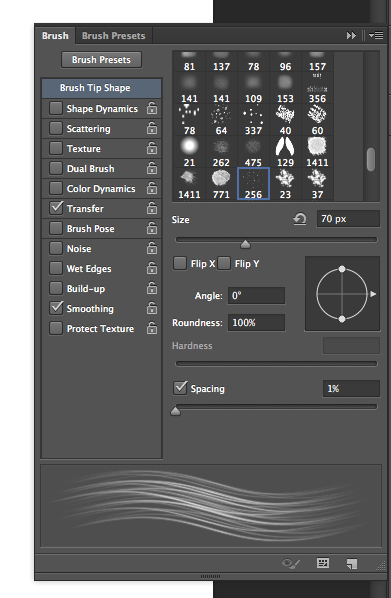
Task: Toggle live tip brush preview icon
Action: coord(291,563)
